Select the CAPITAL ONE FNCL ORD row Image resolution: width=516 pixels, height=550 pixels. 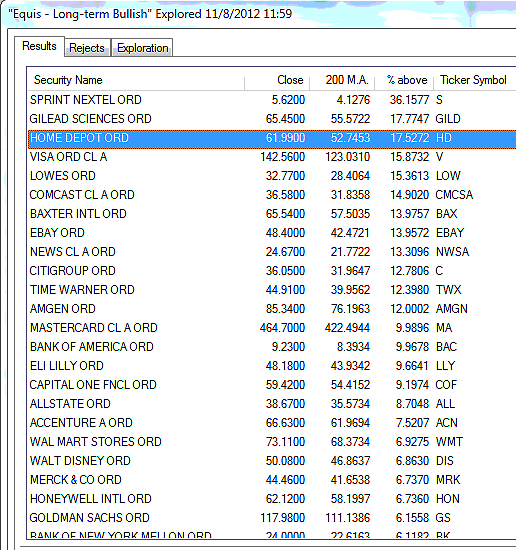pyautogui.click(x=272, y=385)
